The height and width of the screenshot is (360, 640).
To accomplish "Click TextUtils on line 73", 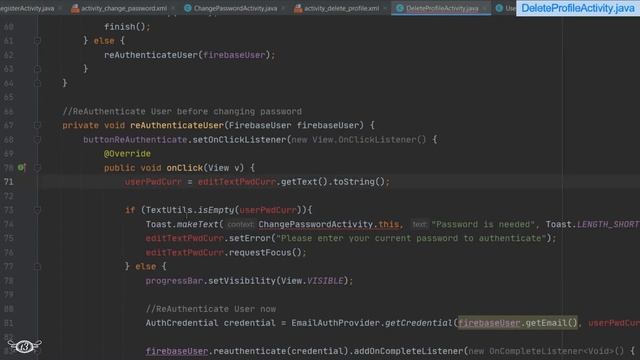I will 169,210.
